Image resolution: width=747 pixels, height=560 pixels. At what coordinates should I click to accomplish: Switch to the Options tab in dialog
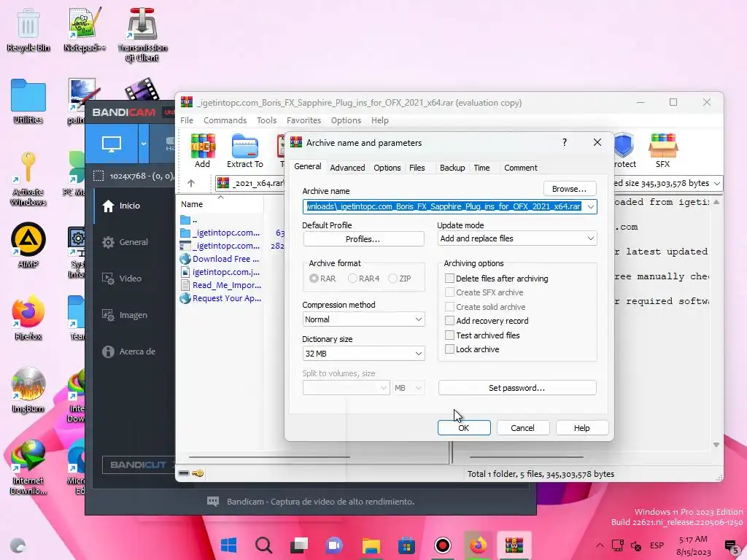pos(387,168)
